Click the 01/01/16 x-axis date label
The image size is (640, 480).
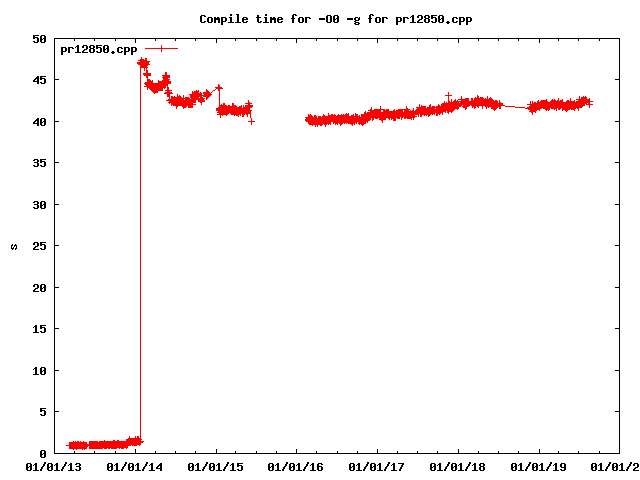[297, 465]
